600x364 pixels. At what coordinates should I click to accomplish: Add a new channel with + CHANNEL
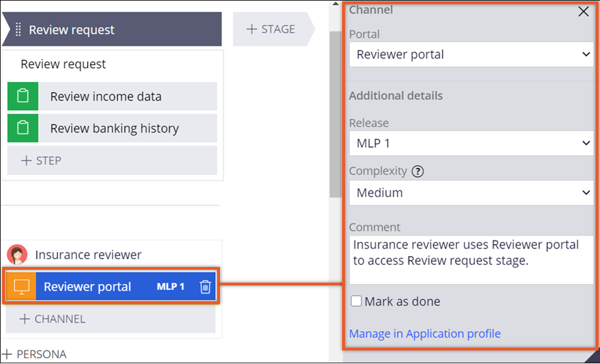point(111,319)
